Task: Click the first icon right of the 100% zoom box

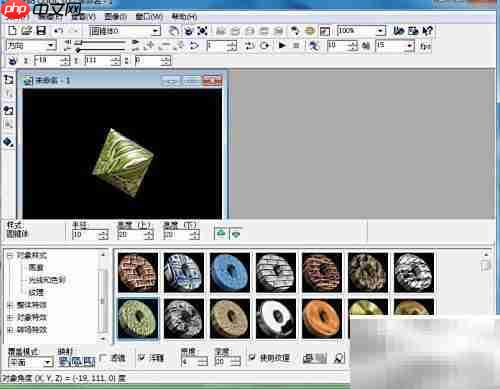Action: click(398, 31)
